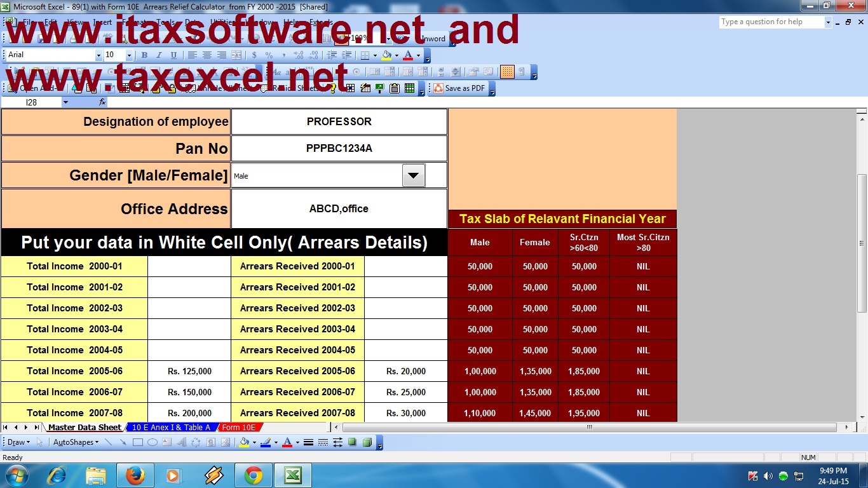Select the Rectangle drawing tool
This screenshot has height=488, width=868.
click(x=137, y=442)
